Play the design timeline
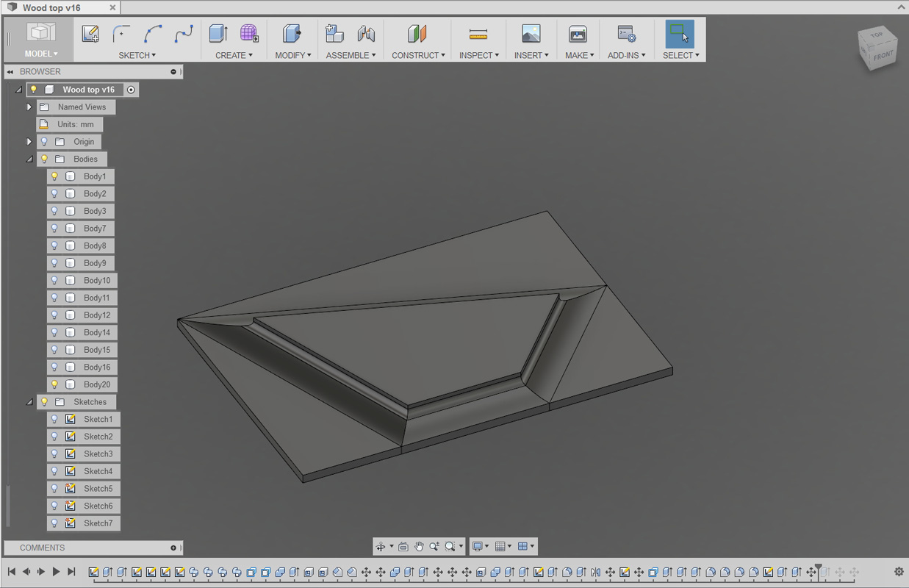 (x=56, y=572)
